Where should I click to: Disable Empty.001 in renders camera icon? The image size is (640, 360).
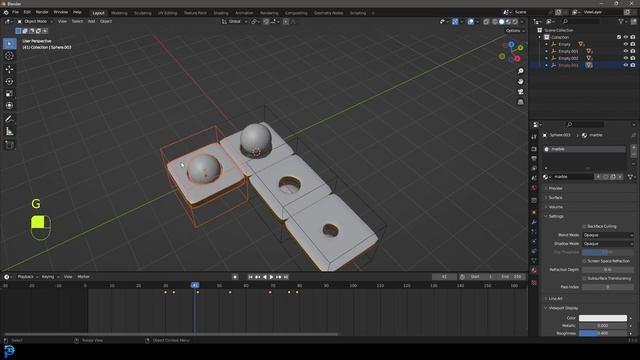pos(633,51)
